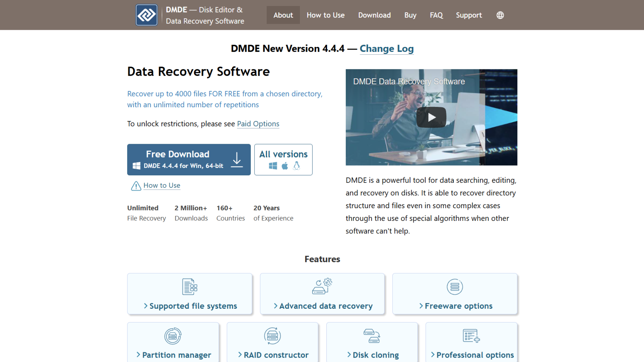
Task: Click the Data Recovery Software heading
Action: (x=199, y=72)
